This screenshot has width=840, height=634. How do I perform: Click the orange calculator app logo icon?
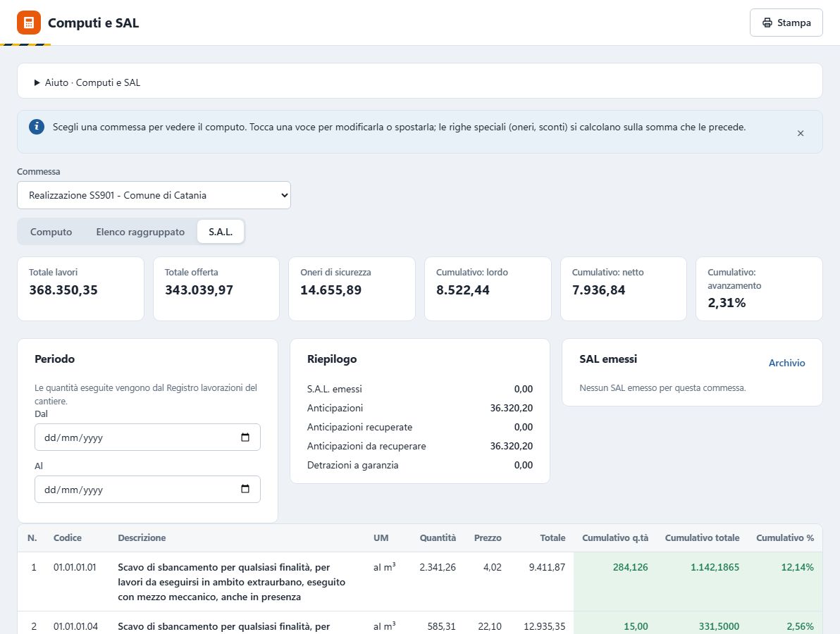point(28,23)
